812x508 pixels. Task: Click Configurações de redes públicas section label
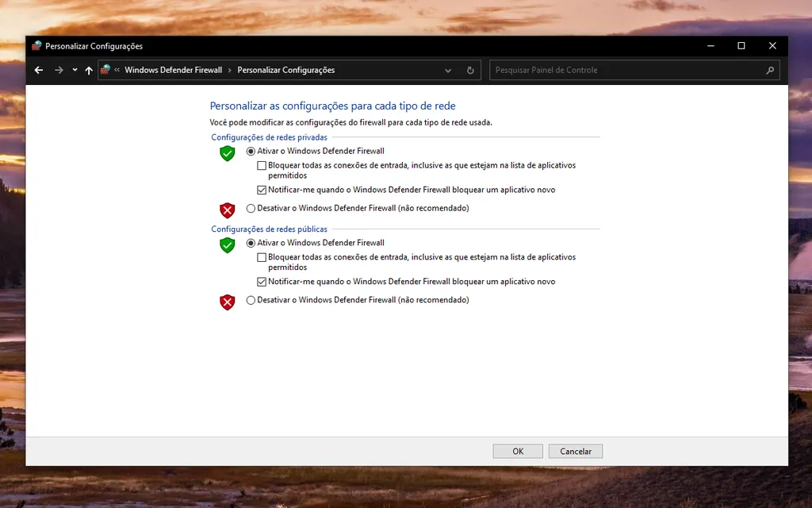[270, 229]
